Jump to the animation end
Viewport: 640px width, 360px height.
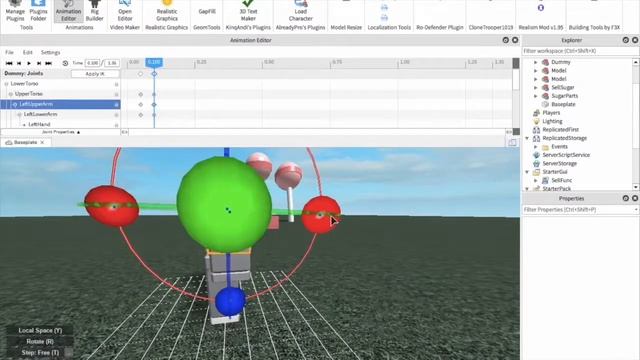click(x=49, y=63)
